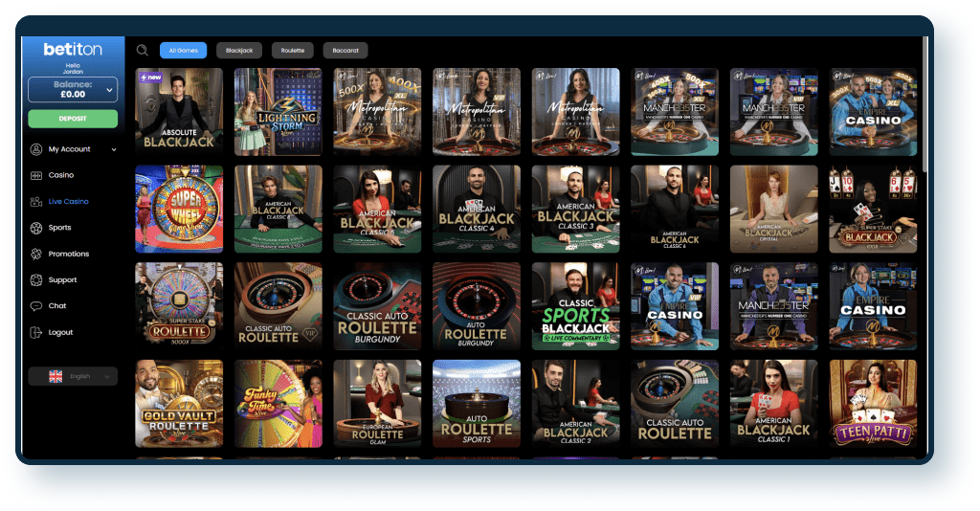Viewport: 980px width, 511px height.
Task: Open the English language selector
Action: [73, 376]
